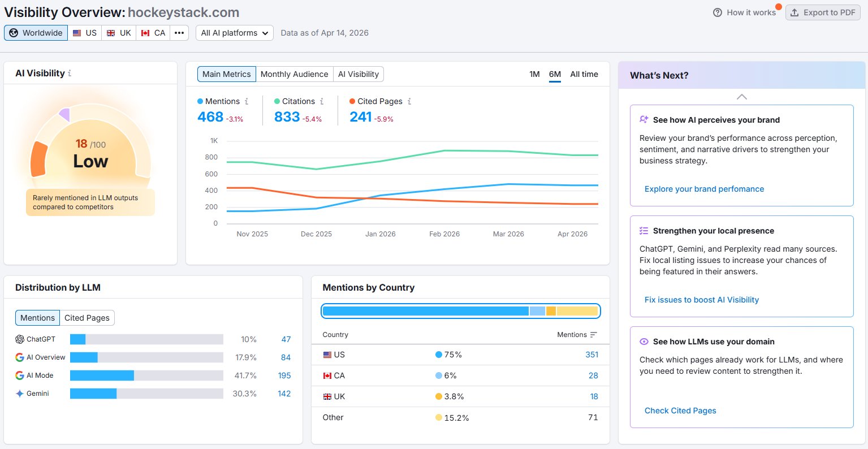868x449 pixels.
Task: Switch distribution to Cited Pages view
Action: coord(87,318)
